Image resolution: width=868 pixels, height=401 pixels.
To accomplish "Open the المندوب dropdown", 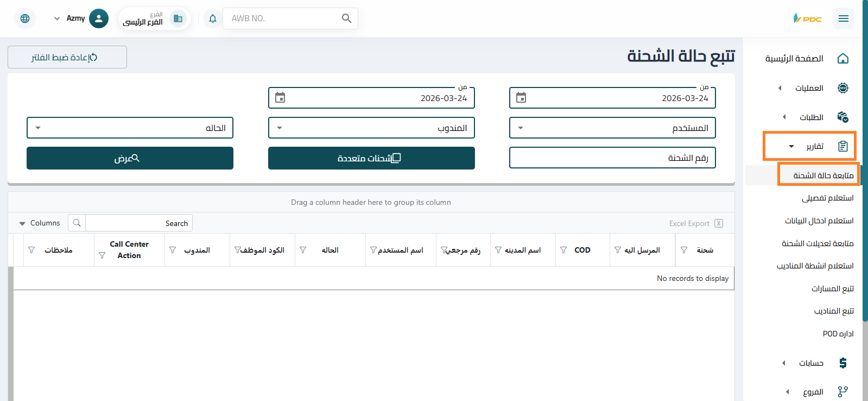I will tap(371, 128).
